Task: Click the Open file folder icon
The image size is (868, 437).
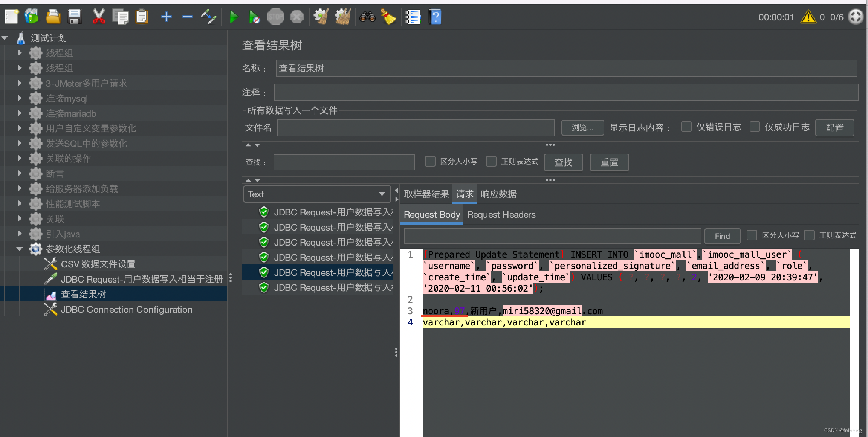Action: pyautogui.click(x=53, y=17)
